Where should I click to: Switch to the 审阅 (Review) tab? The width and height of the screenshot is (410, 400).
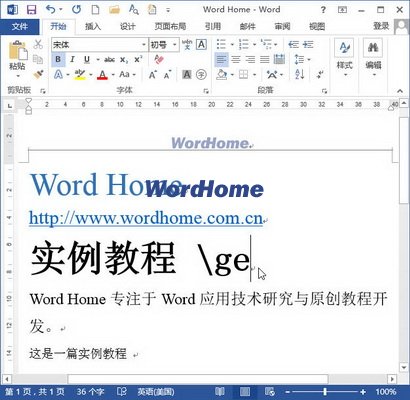tap(282, 26)
